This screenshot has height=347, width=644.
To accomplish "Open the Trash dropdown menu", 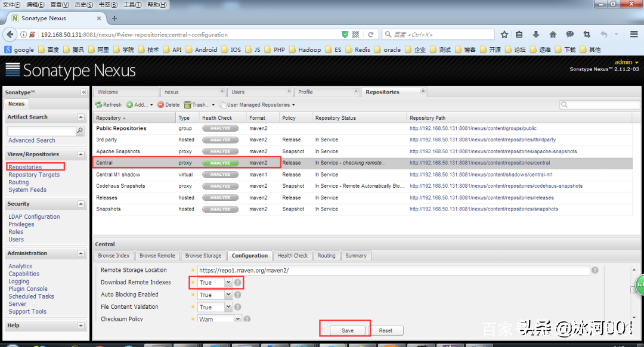I will 200,105.
